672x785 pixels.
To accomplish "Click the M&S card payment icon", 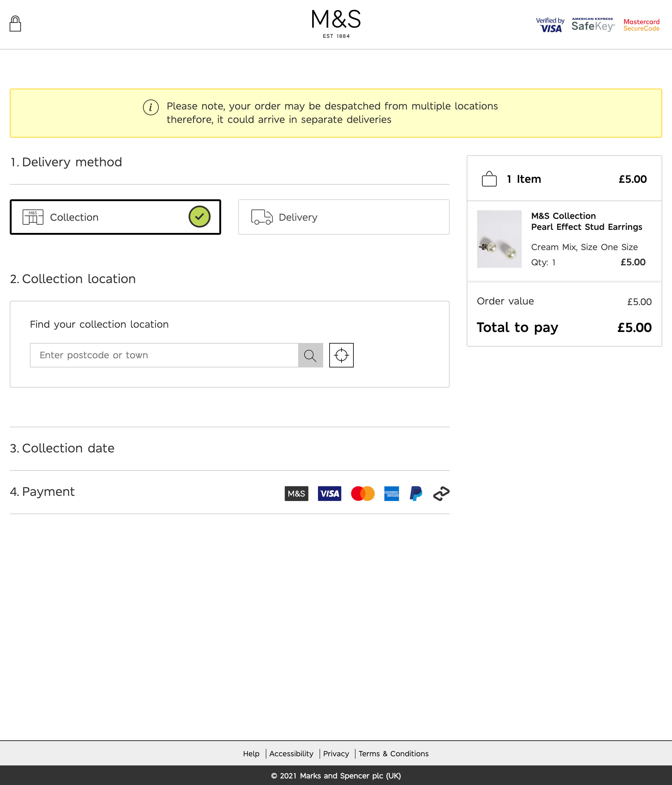I will (x=296, y=493).
